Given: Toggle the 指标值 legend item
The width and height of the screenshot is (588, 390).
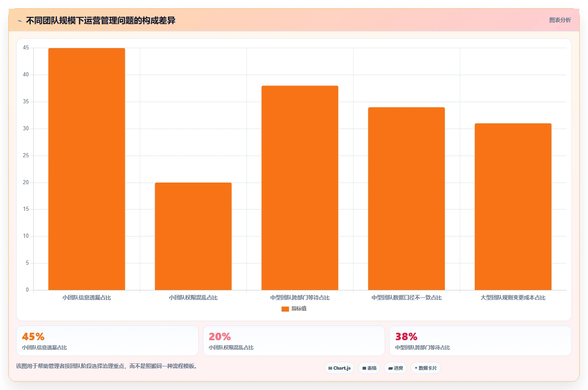Looking at the screenshot, I should click(294, 309).
